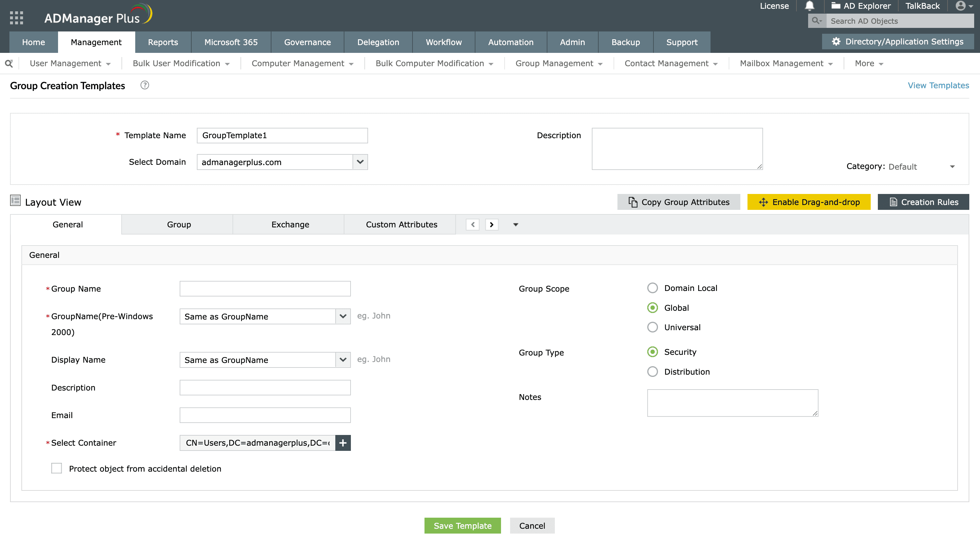Screen dimensions: 980x554
Task: Click the Group Name input field
Action: [x=265, y=289]
